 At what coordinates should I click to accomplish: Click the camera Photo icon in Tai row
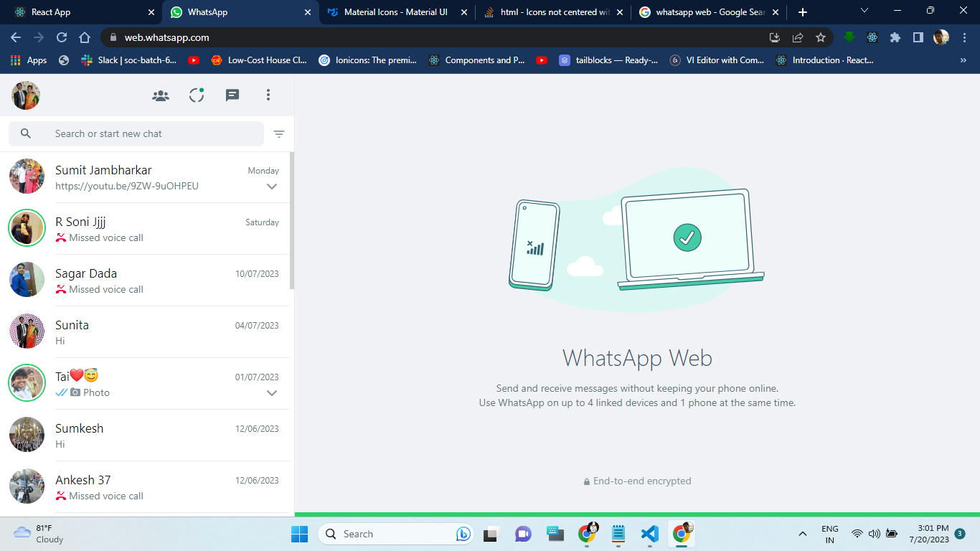pyautogui.click(x=75, y=392)
